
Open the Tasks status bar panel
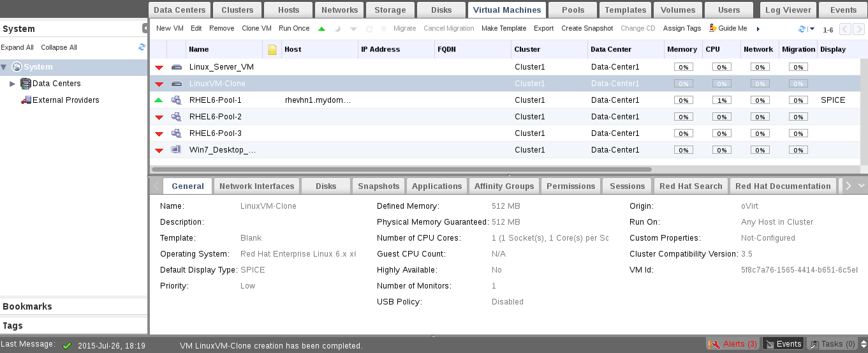click(832, 344)
